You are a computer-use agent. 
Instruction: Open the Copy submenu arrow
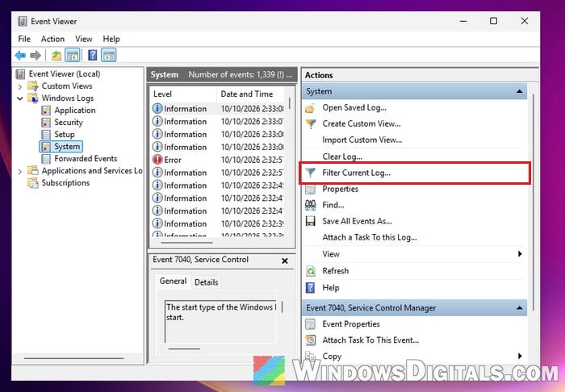520,356
